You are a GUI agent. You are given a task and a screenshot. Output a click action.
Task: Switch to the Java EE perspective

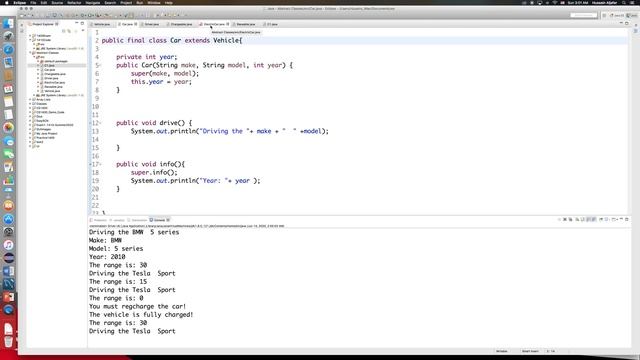pos(618,16)
